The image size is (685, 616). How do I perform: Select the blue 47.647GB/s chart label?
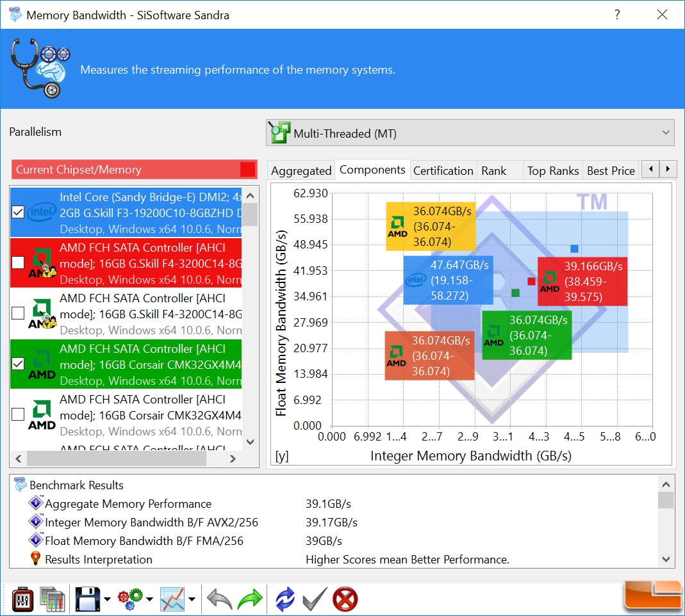[x=448, y=280]
